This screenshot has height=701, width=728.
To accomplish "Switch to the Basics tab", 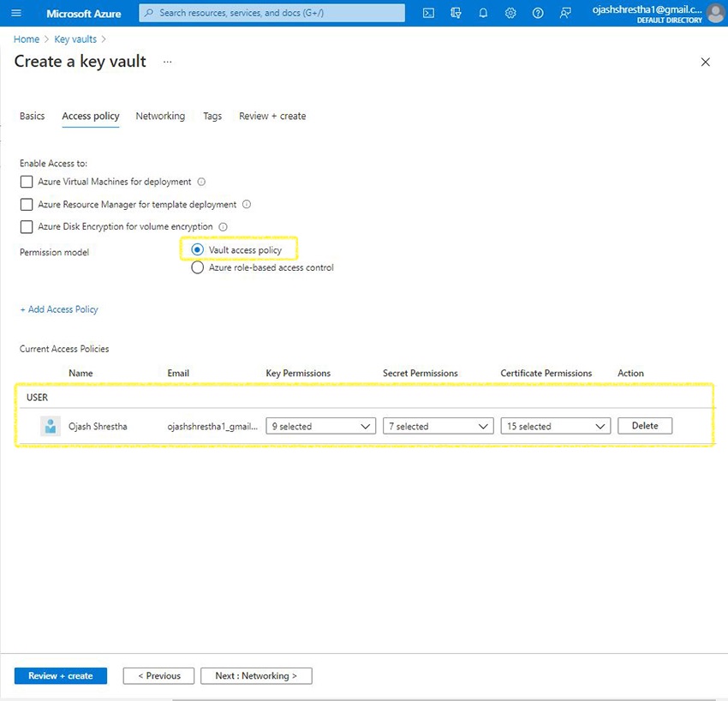I will coord(32,117).
